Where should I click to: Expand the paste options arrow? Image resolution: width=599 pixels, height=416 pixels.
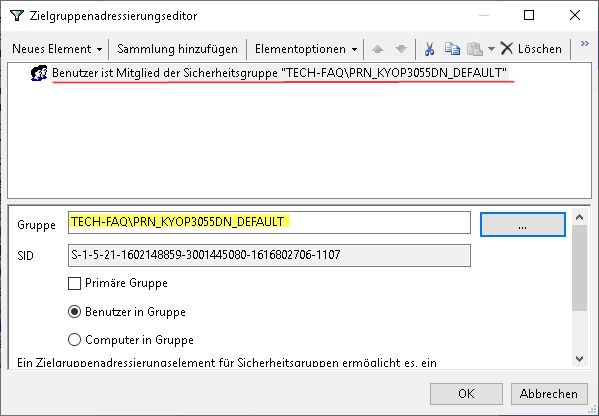[491, 49]
